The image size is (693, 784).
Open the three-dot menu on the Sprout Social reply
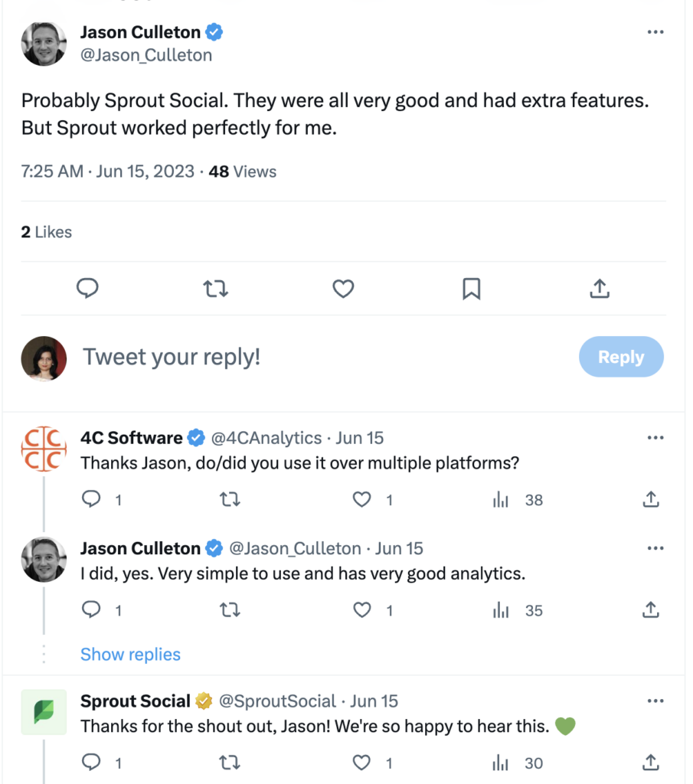click(x=655, y=701)
